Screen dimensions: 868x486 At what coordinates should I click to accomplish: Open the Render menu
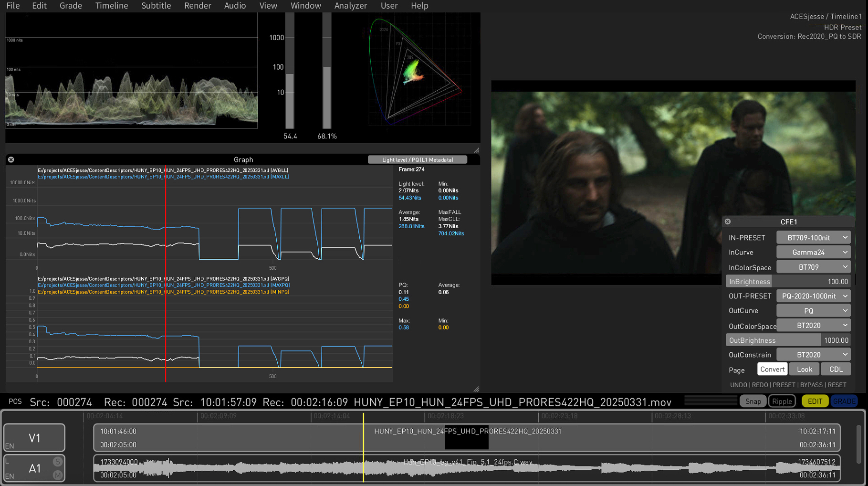(x=198, y=6)
